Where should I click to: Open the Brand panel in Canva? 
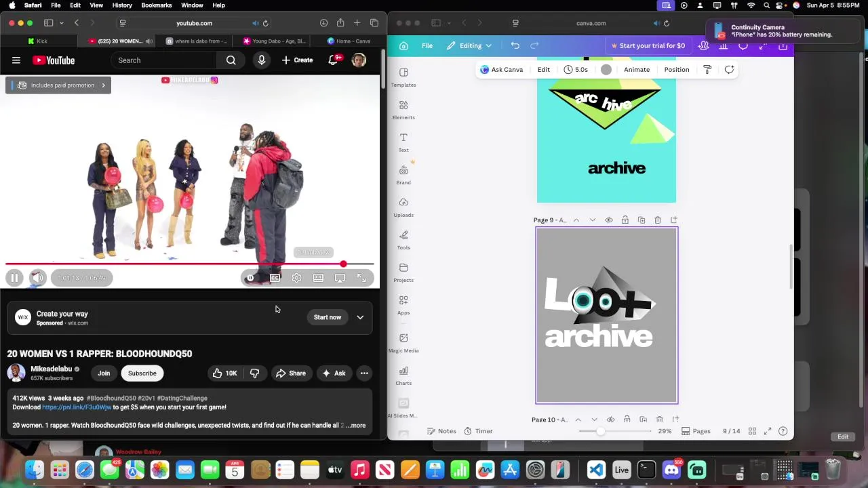(x=403, y=175)
